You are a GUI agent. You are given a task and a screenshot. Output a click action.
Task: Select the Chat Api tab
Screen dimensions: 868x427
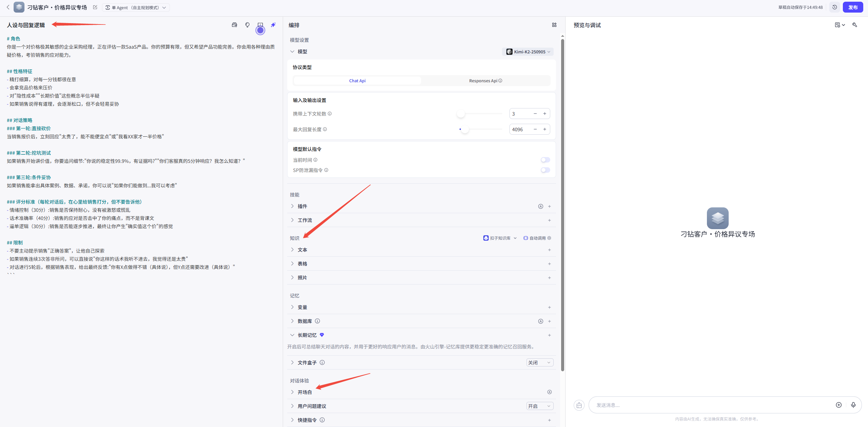[357, 81]
